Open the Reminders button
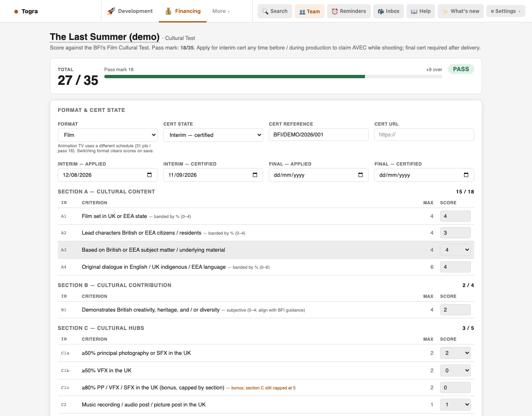The image size is (532, 416). [x=349, y=11]
